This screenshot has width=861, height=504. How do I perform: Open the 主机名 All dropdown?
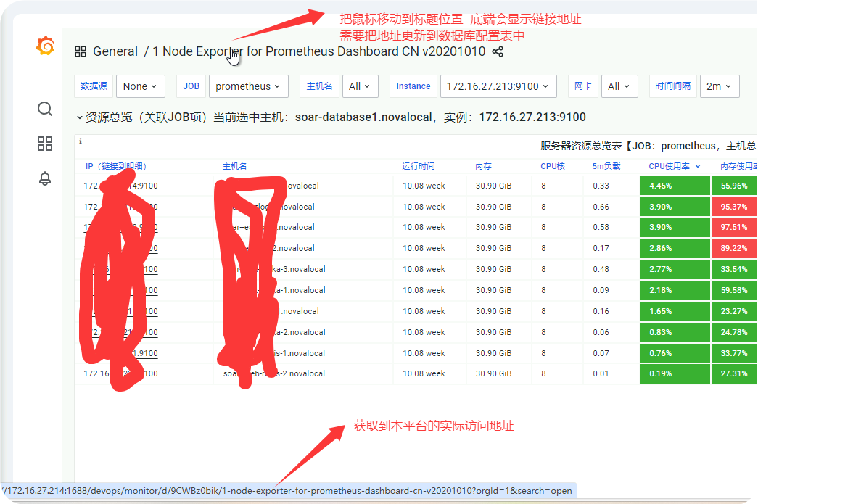click(360, 86)
